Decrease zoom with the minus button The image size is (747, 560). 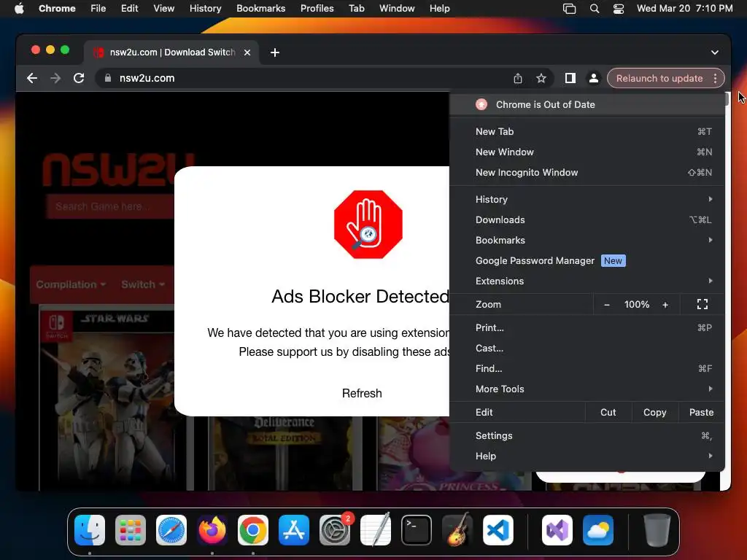point(606,305)
